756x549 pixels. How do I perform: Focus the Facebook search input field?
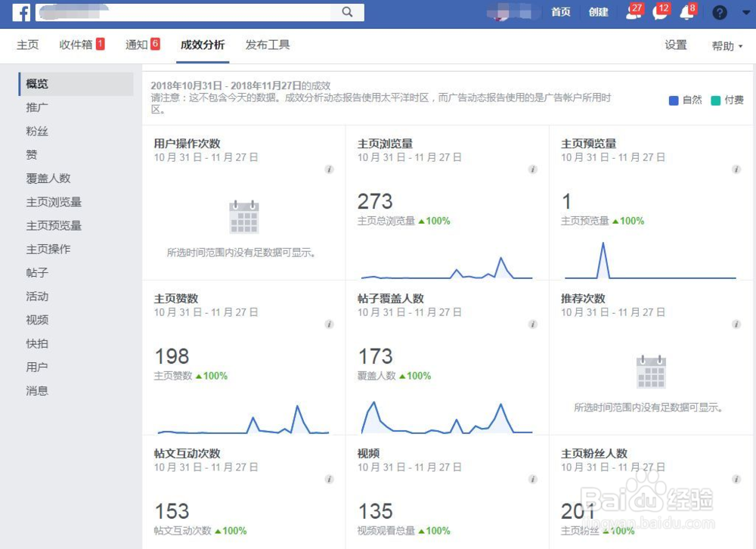click(x=183, y=12)
